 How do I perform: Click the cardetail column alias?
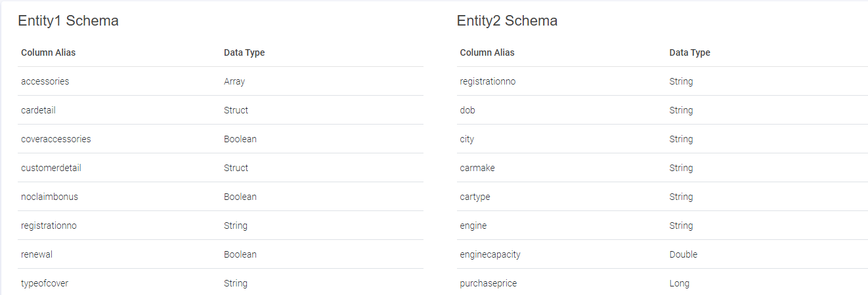[x=38, y=110]
